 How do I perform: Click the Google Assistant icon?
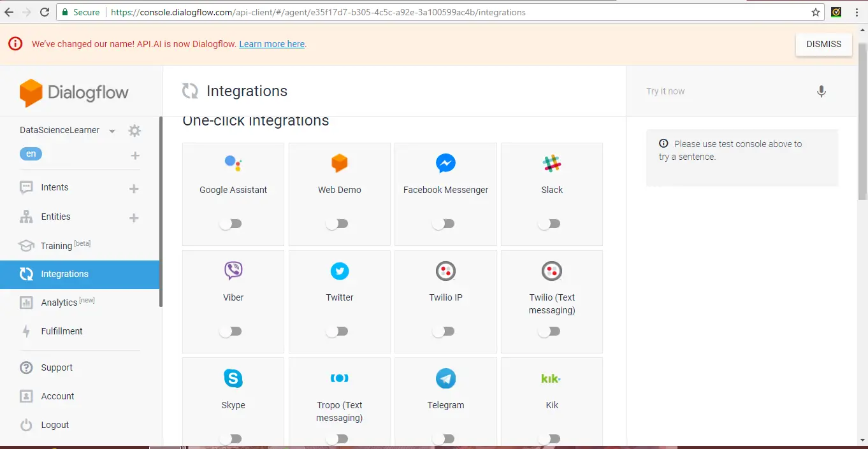click(x=233, y=164)
